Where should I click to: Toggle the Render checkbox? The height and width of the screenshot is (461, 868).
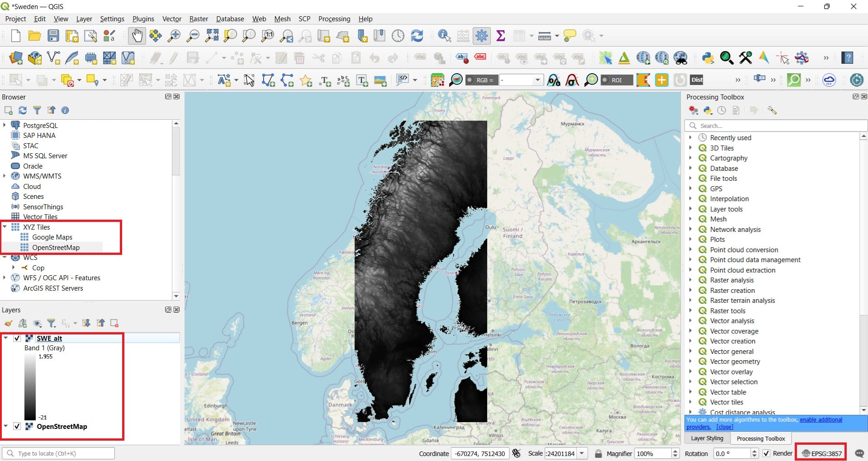(766, 453)
